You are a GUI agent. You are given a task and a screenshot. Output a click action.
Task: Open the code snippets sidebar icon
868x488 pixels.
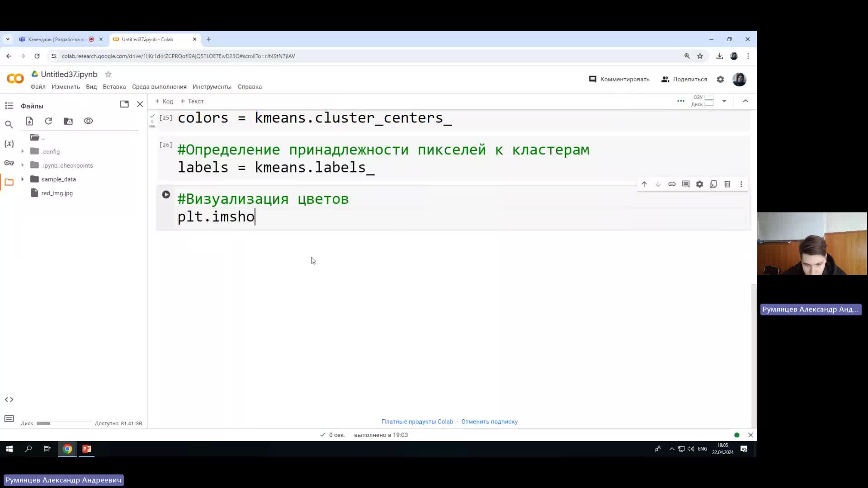(x=9, y=399)
